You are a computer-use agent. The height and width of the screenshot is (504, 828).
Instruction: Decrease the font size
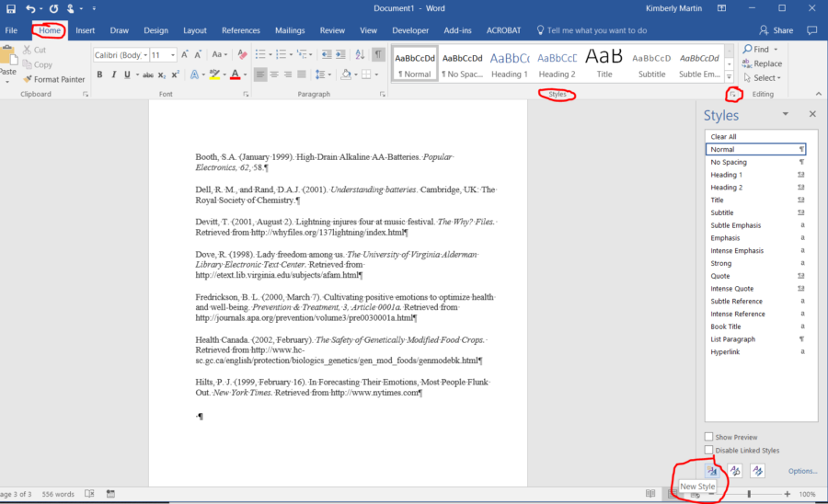[x=198, y=54]
